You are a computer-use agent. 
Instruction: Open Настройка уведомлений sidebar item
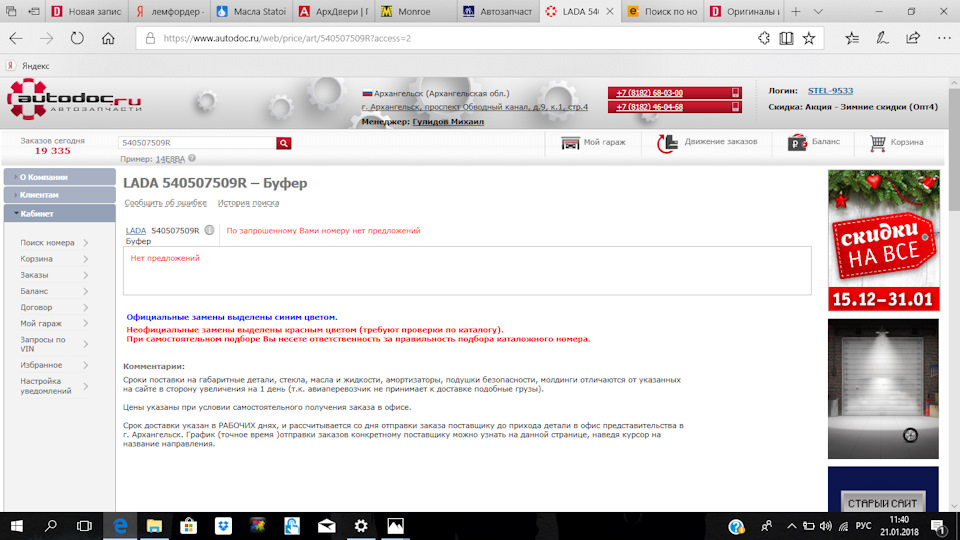(54, 386)
